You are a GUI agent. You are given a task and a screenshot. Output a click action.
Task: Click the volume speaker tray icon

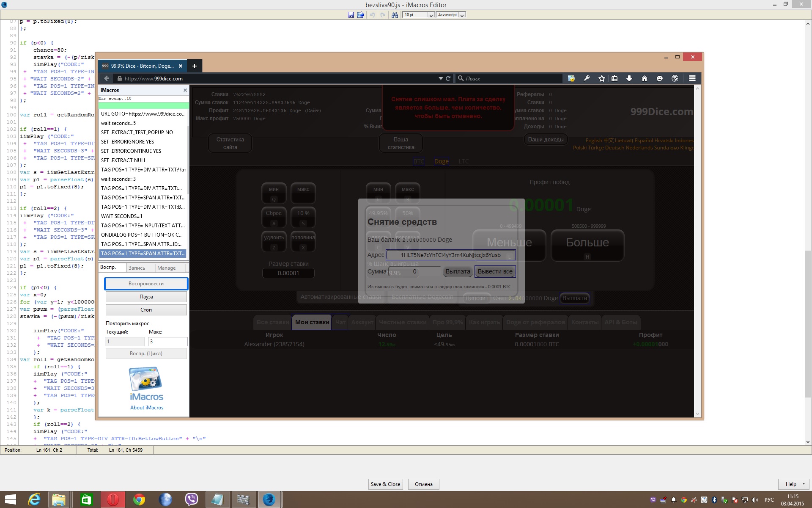[x=755, y=500]
